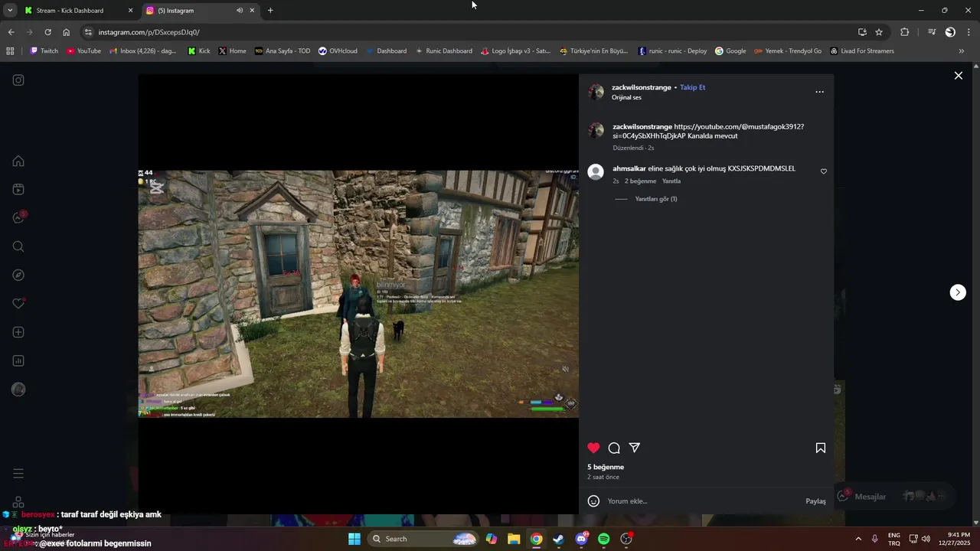The image size is (980, 551).
Task: Open the OVHcloud bookmark
Action: (x=338, y=51)
